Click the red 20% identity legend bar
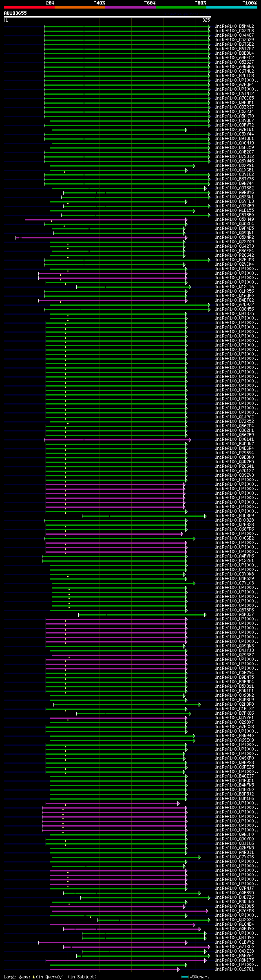This screenshot has width=261, height=980. click(x=29, y=7)
